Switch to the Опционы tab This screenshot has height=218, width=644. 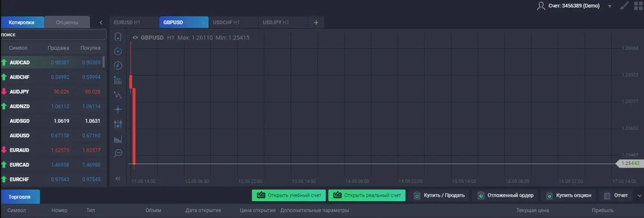tap(67, 22)
